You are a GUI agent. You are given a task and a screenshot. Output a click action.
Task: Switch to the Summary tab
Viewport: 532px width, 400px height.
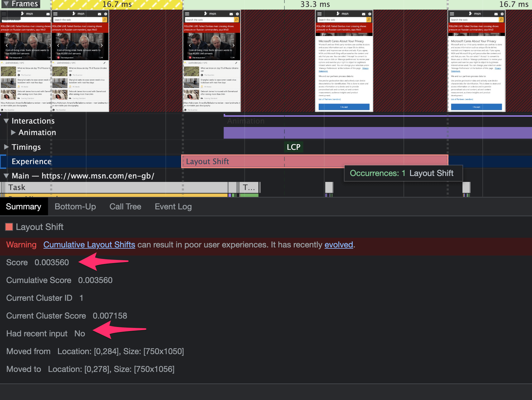[24, 207]
